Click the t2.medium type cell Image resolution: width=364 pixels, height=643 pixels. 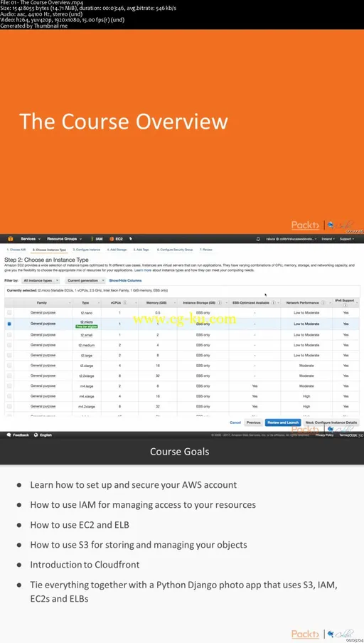pyautogui.click(x=86, y=345)
